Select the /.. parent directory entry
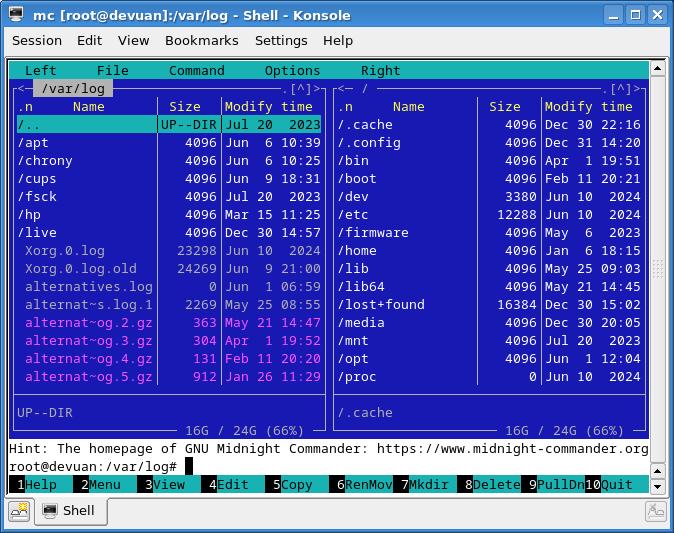 (x=169, y=125)
